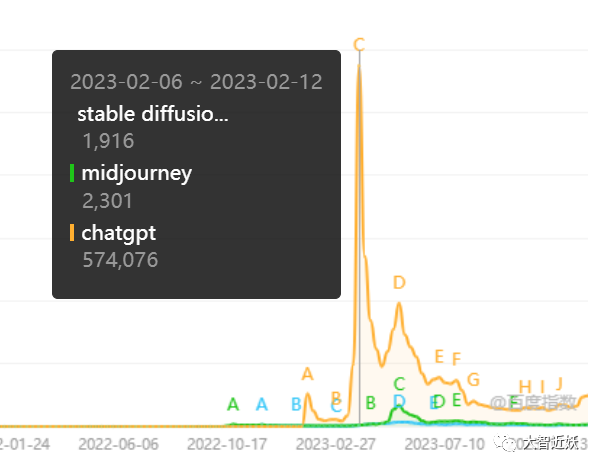Click the green C midjourney marker
597x468 pixels.
point(399,384)
